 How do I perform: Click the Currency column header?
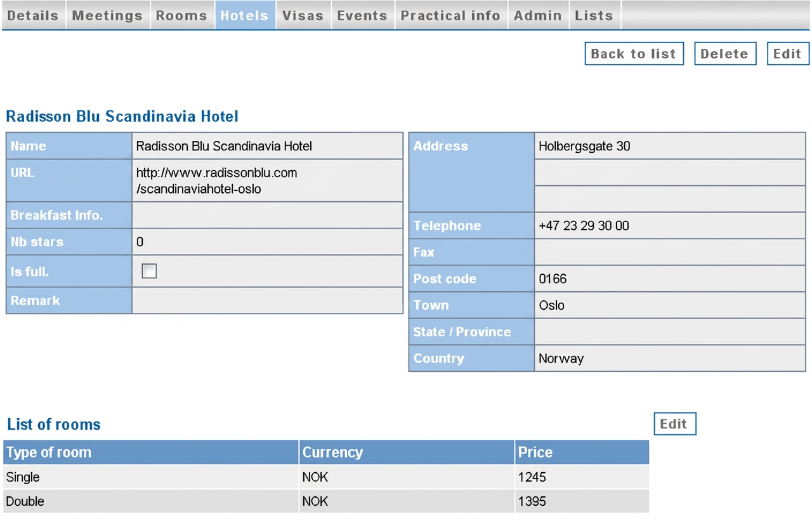point(407,452)
